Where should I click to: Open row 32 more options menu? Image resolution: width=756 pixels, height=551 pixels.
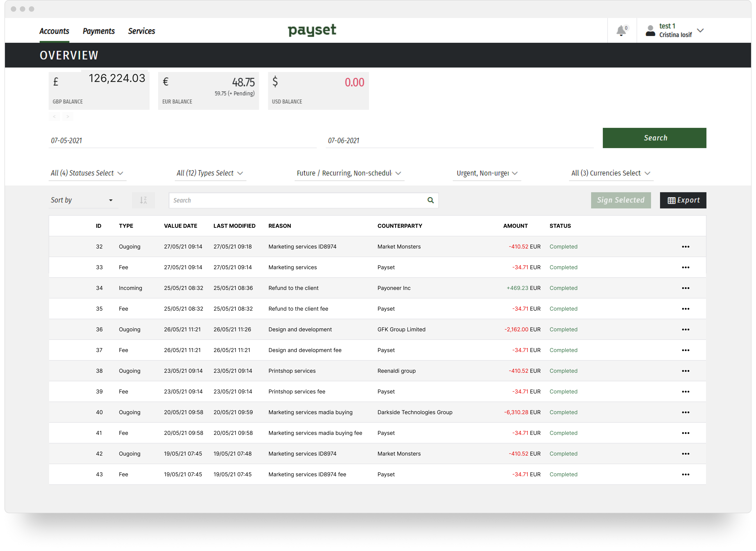click(685, 246)
